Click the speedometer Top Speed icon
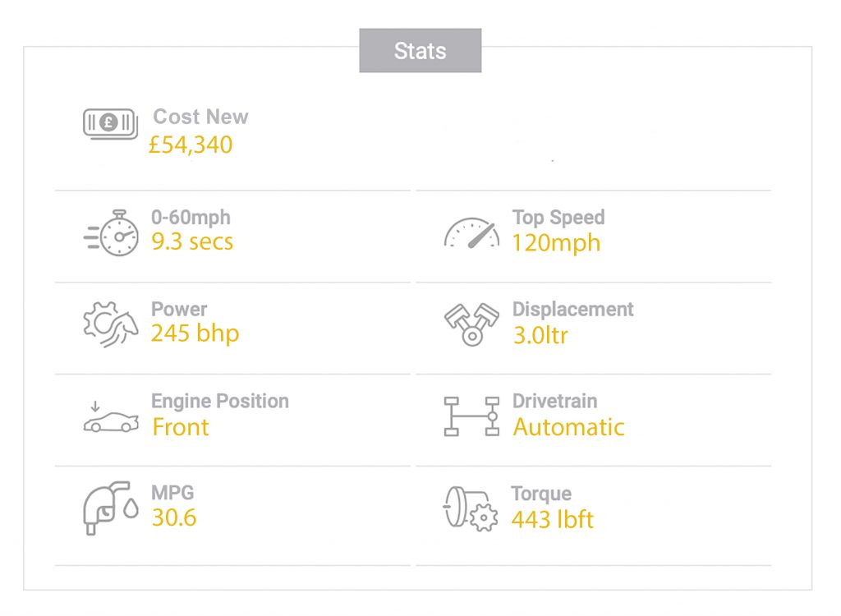The height and width of the screenshot is (616, 841). [471, 233]
